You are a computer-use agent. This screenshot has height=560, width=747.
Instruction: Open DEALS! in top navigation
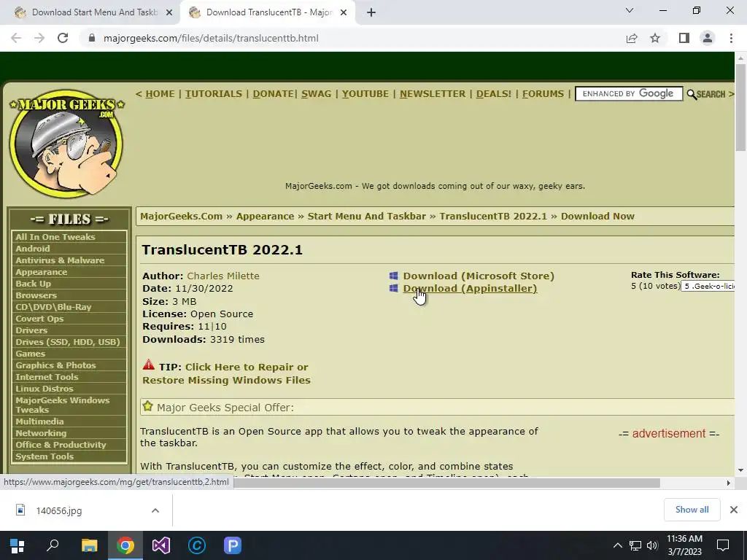pos(494,94)
